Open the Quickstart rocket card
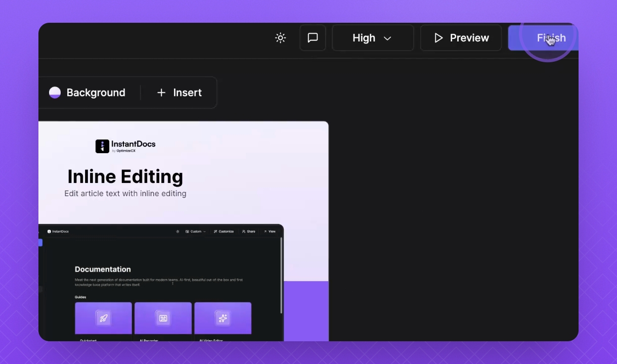Screen dimensions: 617x364 coord(103,322)
